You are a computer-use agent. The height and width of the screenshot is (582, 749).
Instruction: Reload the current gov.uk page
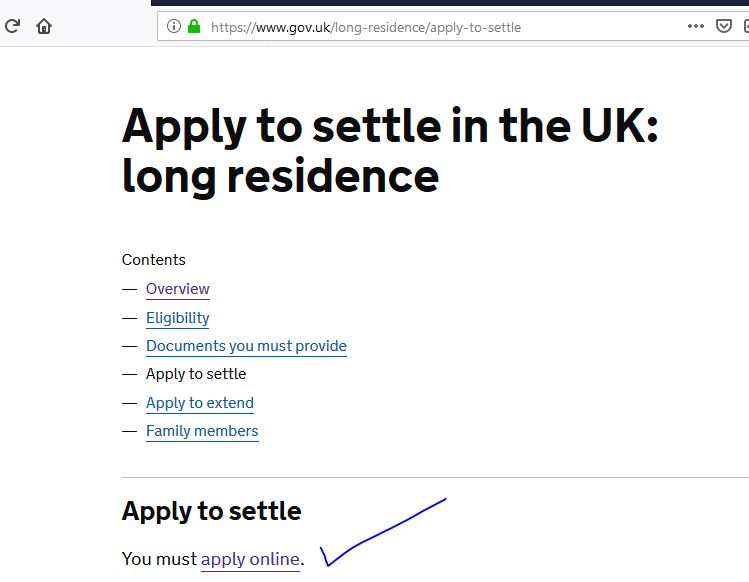coord(12,27)
